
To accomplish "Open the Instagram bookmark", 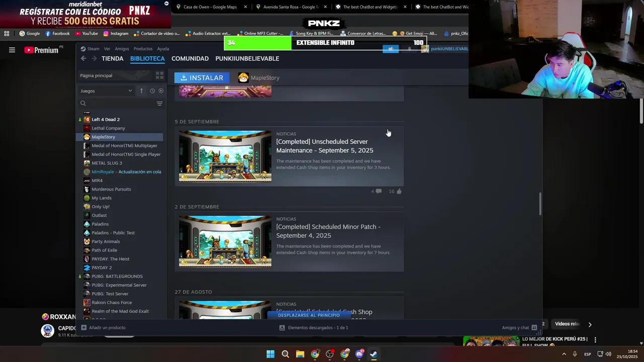I will (x=116, y=34).
